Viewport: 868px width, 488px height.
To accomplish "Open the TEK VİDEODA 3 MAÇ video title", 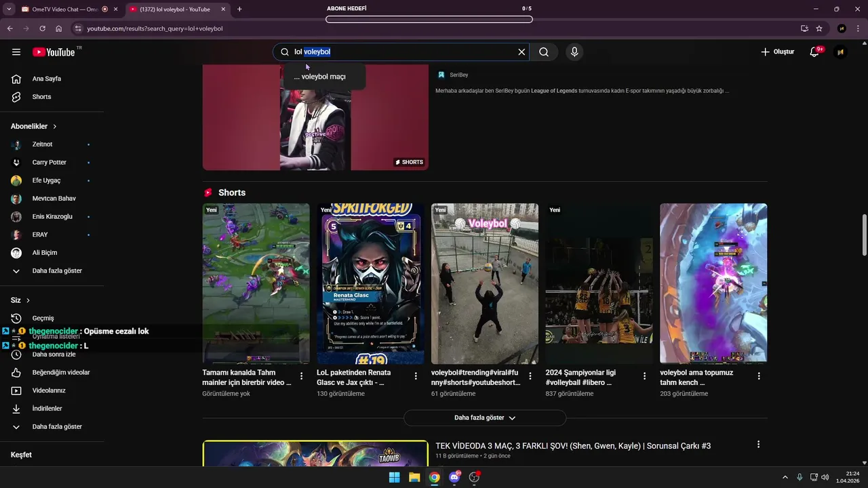I will (x=573, y=446).
